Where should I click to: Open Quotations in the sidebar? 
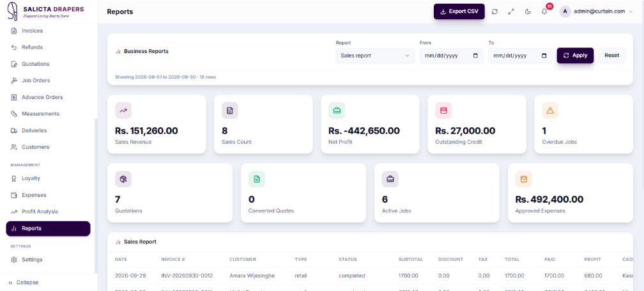48,64
